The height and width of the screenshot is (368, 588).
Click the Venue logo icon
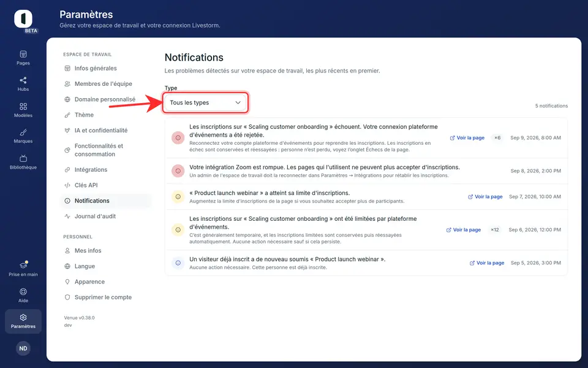coord(23,19)
